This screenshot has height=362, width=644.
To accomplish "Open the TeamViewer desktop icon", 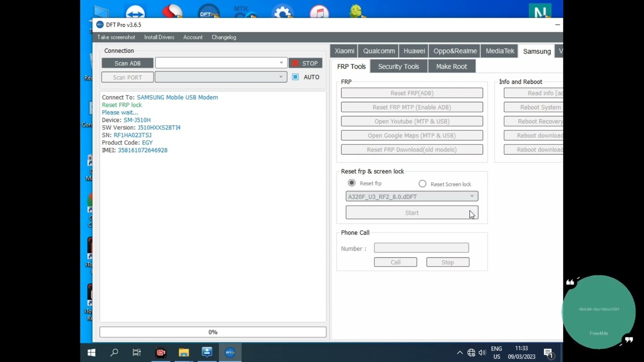I will click(135, 11).
